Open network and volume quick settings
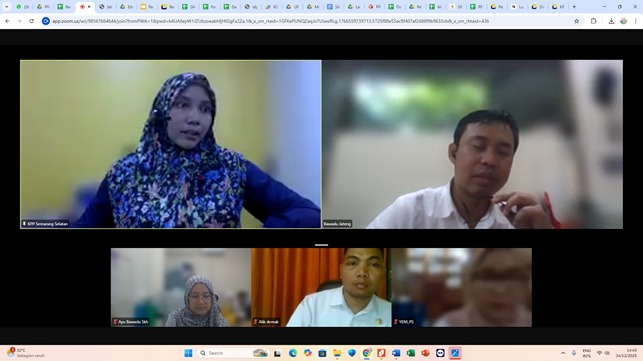The height and width of the screenshot is (361, 643). 603,353
